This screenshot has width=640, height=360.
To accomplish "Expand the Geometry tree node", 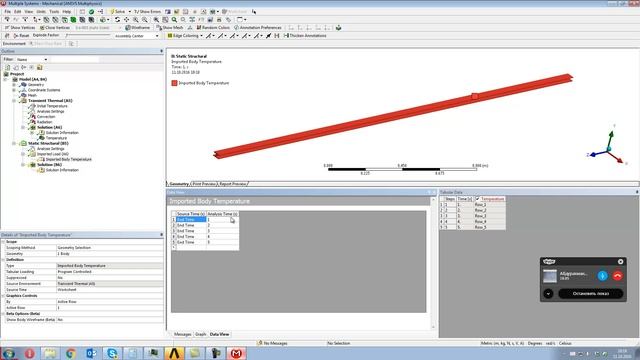I will (14, 84).
